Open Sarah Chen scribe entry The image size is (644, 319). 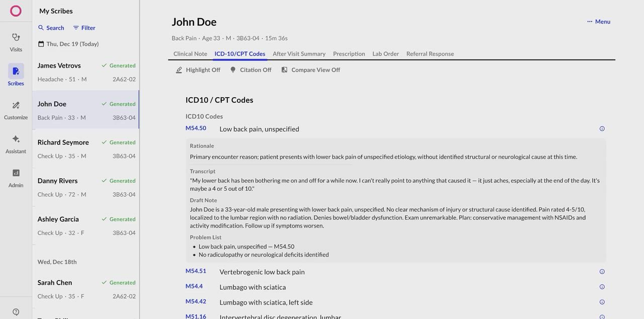[86, 289]
